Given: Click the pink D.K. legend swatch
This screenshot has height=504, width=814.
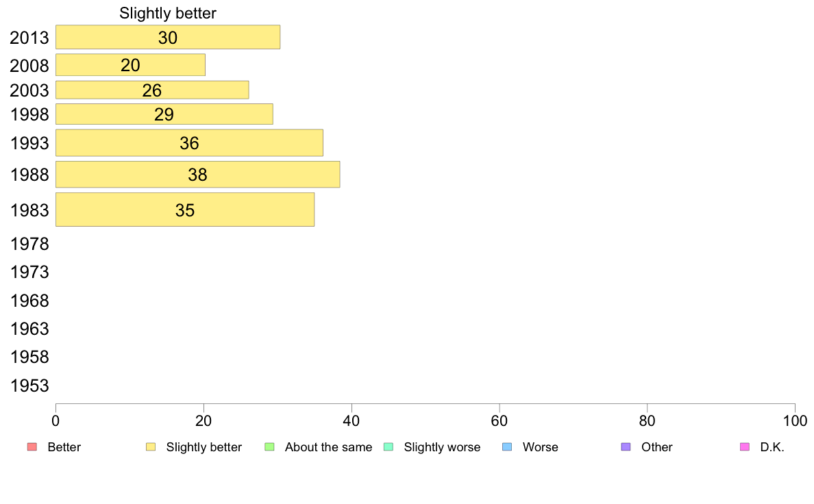Looking at the screenshot, I should 745,447.
